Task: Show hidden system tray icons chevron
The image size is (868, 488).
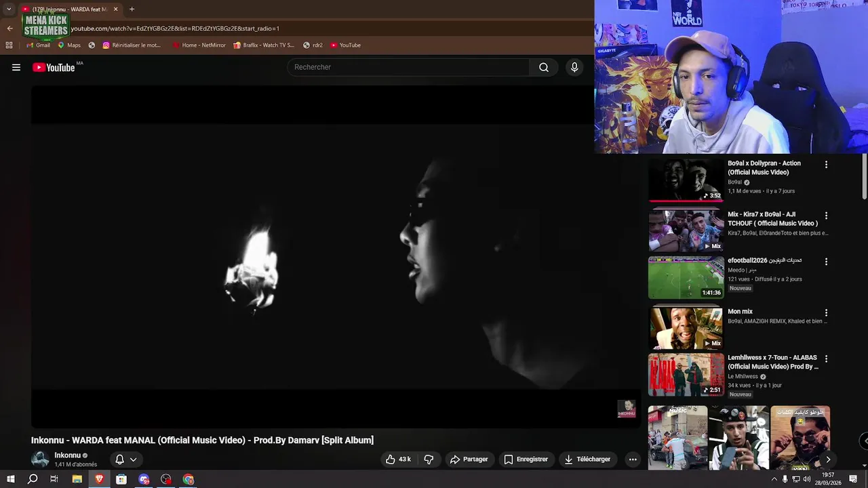Action: (x=774, y=479)
